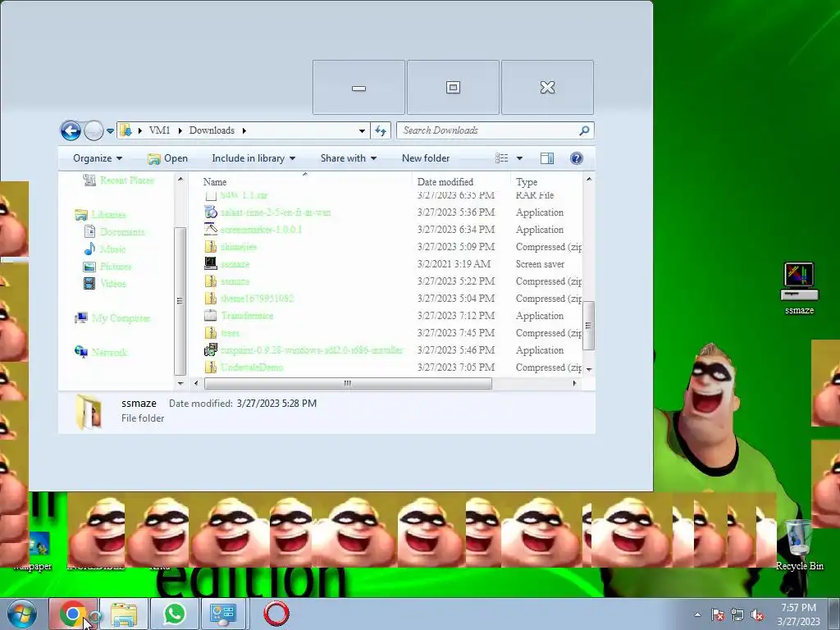The width and height of the screenshot is (840, 630).
Task: Click the network tray icon
Action: (x=737, y=615)
